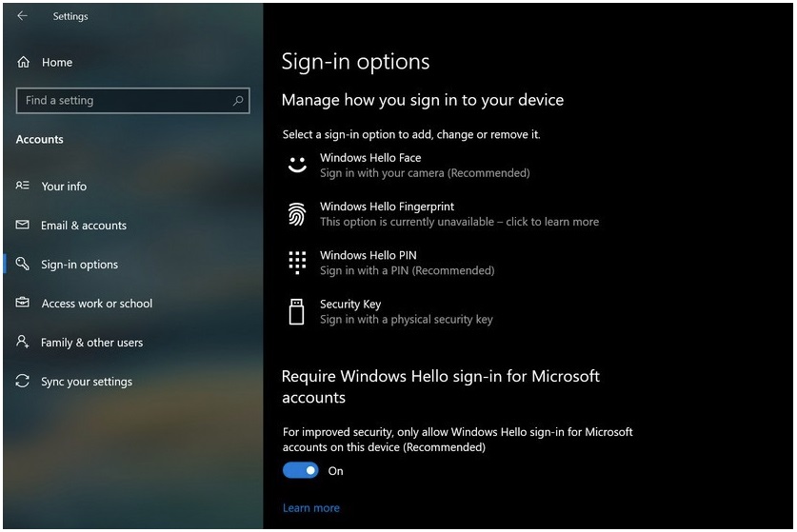Image resolution: width=797 pixels, height=532 pixels.
Task: Click the Security Key USB icon
Action: [297, 311]
